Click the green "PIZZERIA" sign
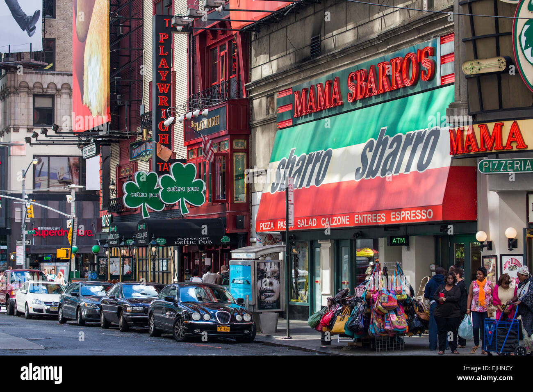Image resolution: width=533 pixels, height=392 pixels. (x=506, y=166)
